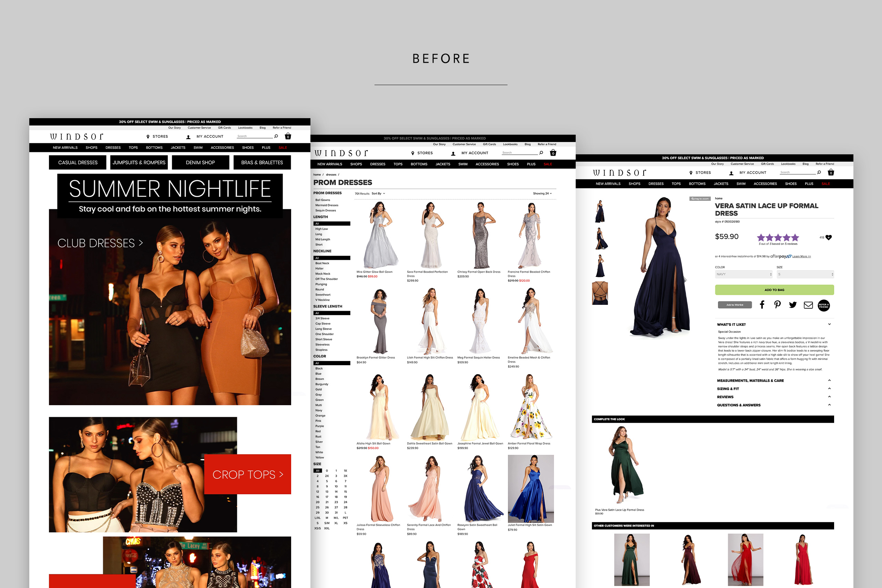Click the heart wishlist icon beside 418
Screen dimensions: 882x588
(829, 237)
